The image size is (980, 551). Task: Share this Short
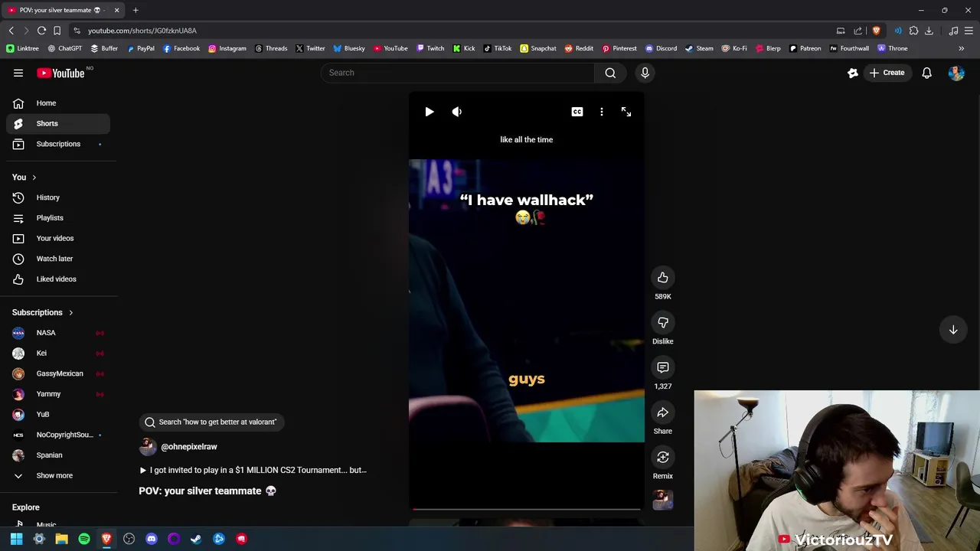663,412
